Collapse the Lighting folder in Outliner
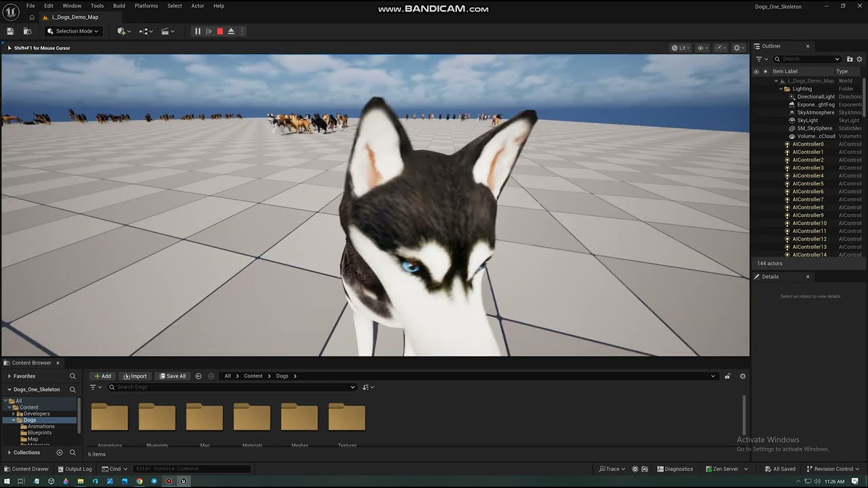This screenshot has width=868, height=488. 781,89
